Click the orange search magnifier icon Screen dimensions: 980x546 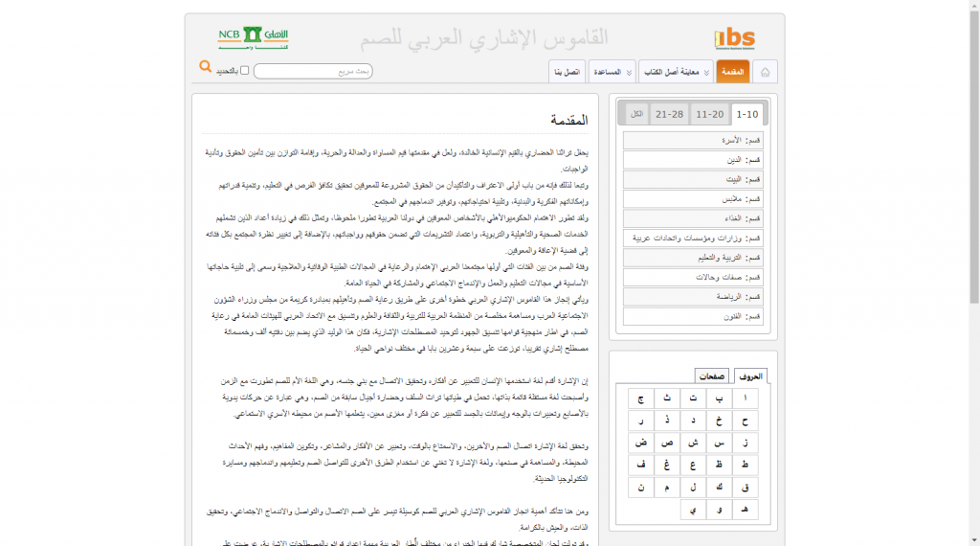coord(205,66)
